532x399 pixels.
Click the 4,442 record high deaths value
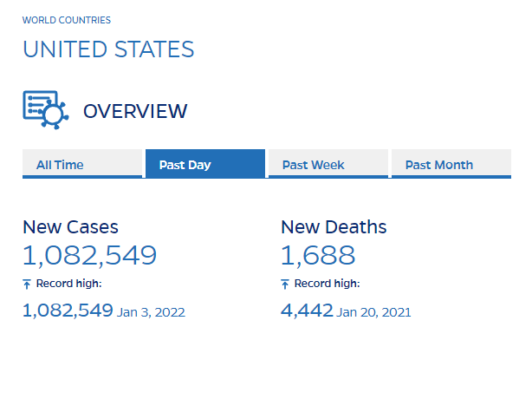(307, 311)
